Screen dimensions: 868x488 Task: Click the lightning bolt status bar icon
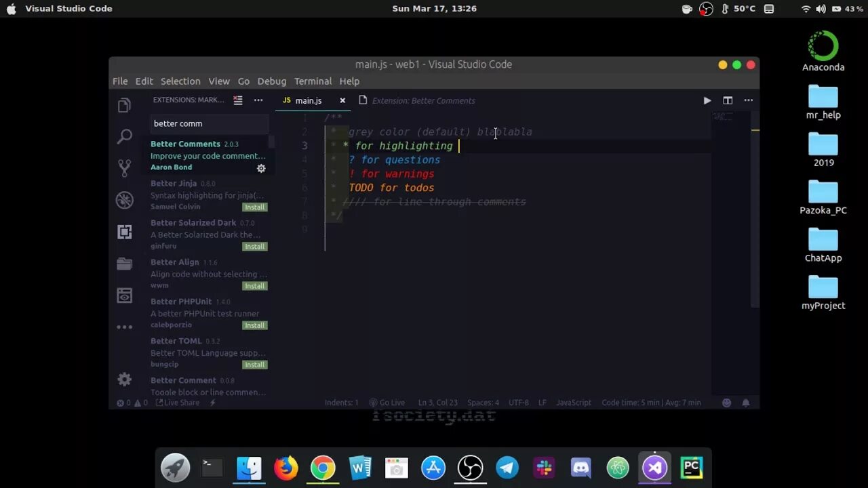[212, 403]
